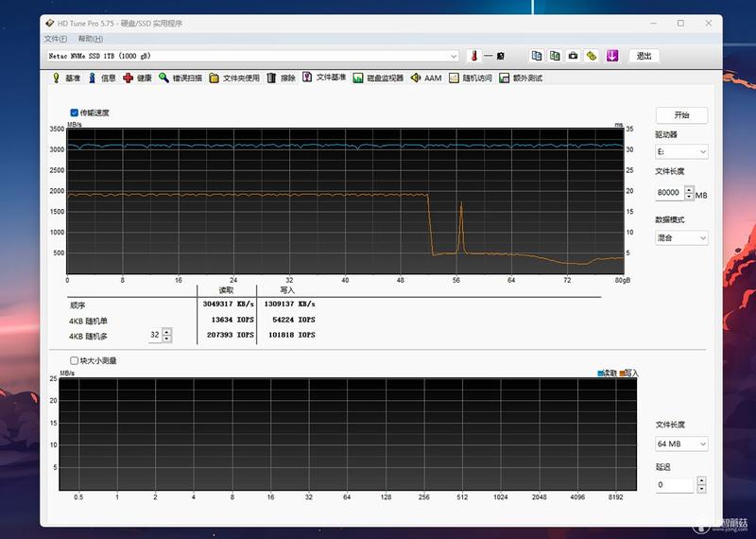Viewport: 756px width, 539px height.
Task: Open the 数据模式 混合 pattern dropdown
Action: (681, 238)
